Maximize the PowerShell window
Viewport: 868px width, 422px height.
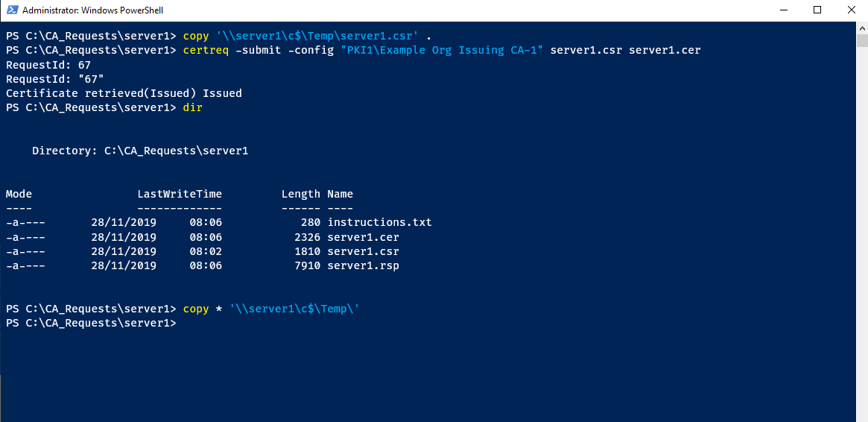tap(817, 10)
